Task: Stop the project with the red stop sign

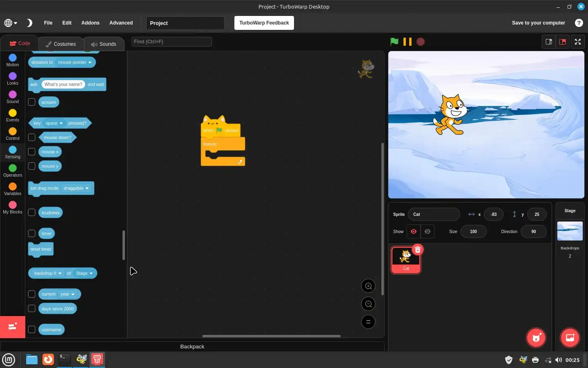Action: coord(420,42)
